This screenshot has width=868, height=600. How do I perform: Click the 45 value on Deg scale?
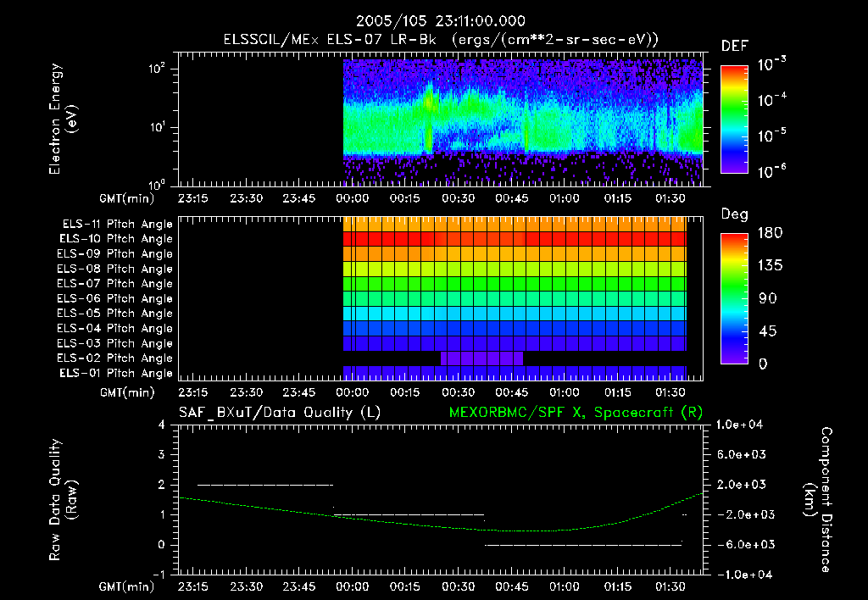768,331
